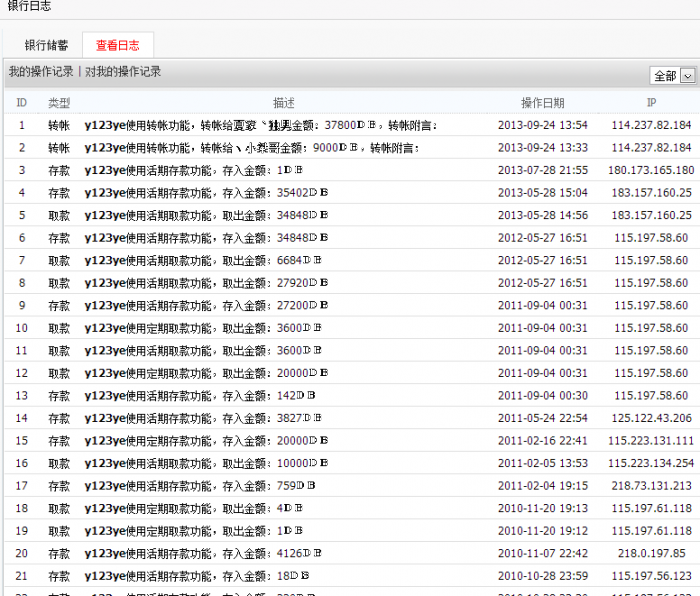Open 对我的操作记录 link

click(x=123, y=71)
